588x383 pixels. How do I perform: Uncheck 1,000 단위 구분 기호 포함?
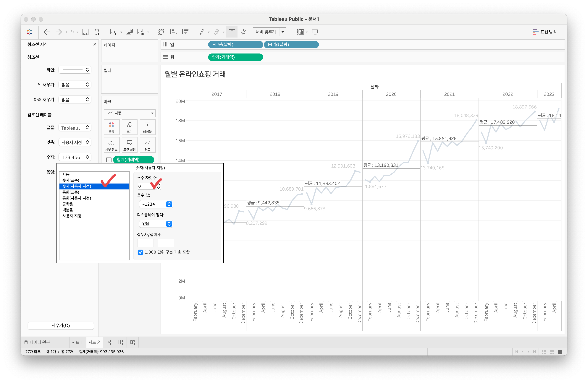click(x=140, y=252)
